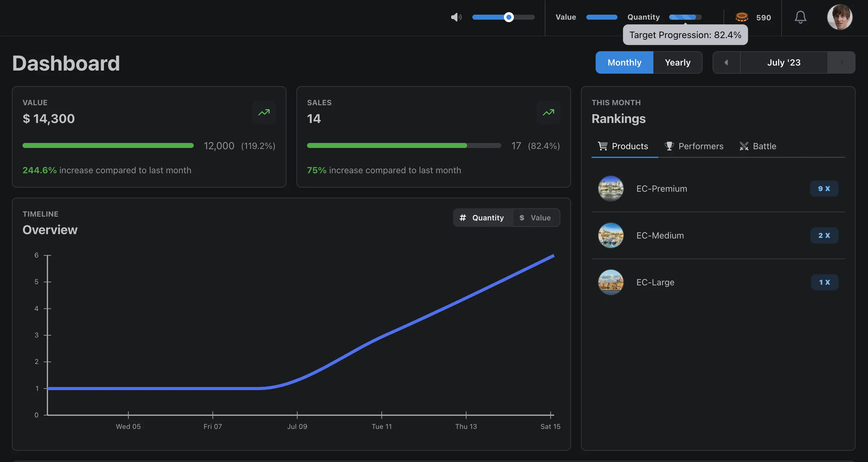Select the EC-Large product name
The width and height of the screenshot is (868, 462).
[655, 282]
